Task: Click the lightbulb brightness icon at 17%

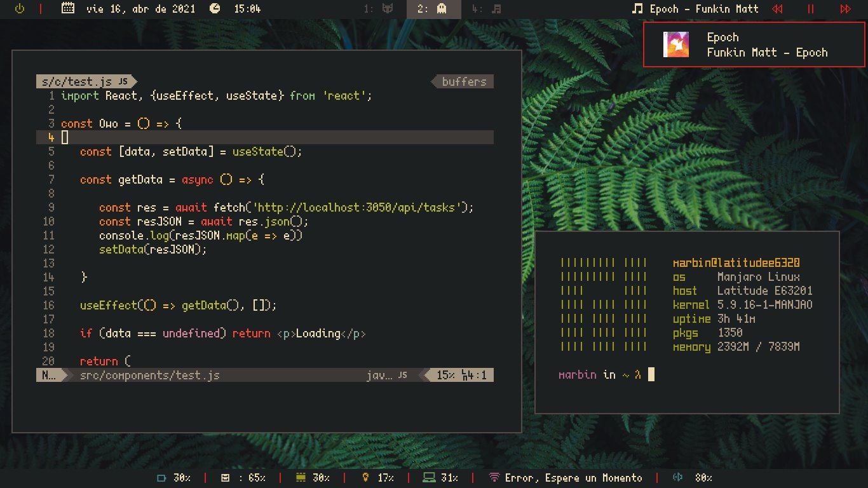Action: coord(365,478)
